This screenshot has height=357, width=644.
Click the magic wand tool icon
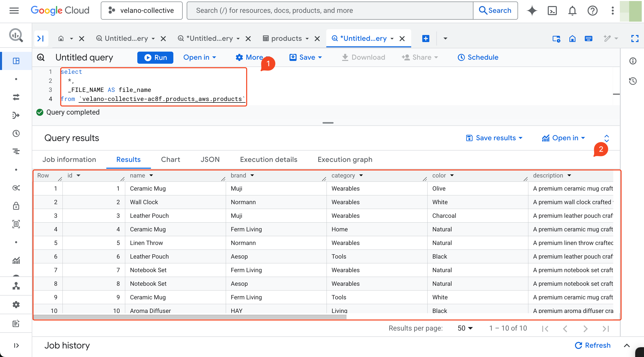[x=607, y=39]
